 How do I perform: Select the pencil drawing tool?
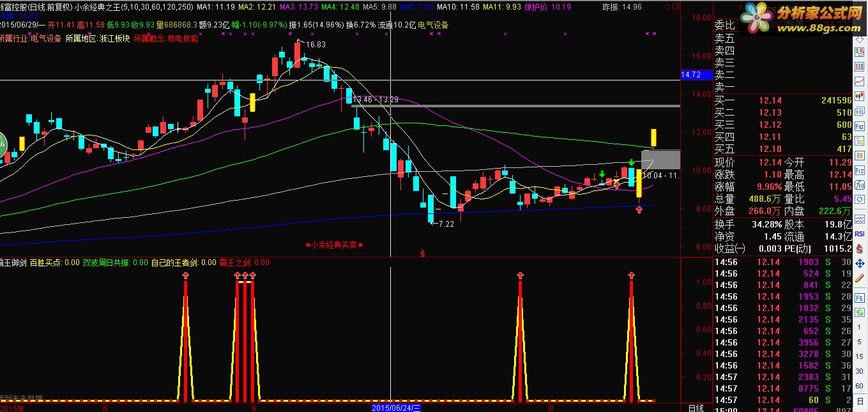point(860,278)
